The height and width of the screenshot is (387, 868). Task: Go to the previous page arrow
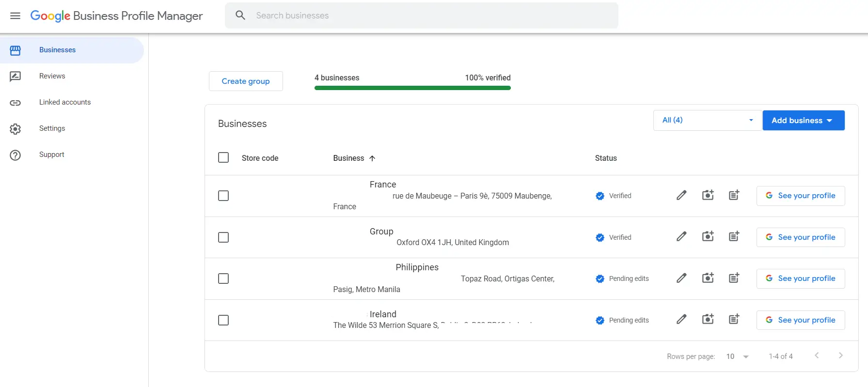[817, 356]
